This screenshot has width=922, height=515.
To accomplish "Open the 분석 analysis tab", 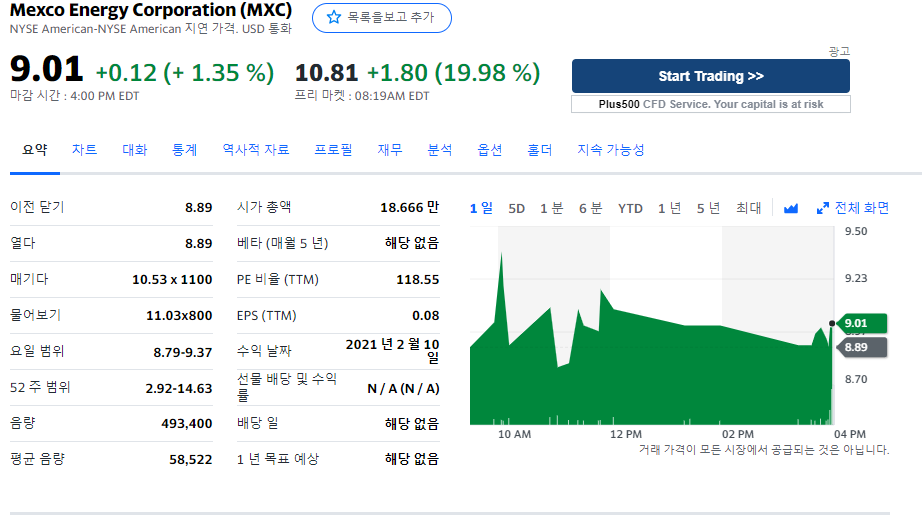I will click(440, 150).
